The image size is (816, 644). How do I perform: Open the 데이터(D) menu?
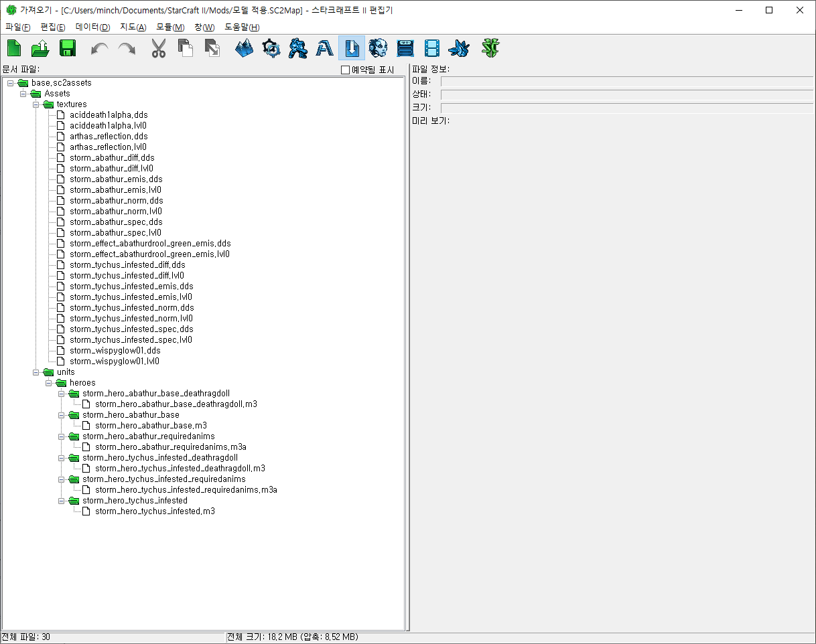[x=92, y=27]
